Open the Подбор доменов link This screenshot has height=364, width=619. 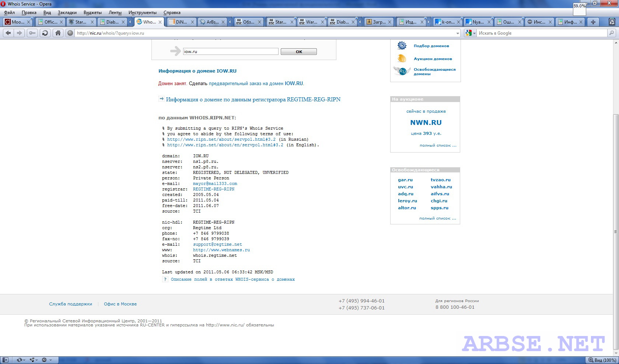431,46
